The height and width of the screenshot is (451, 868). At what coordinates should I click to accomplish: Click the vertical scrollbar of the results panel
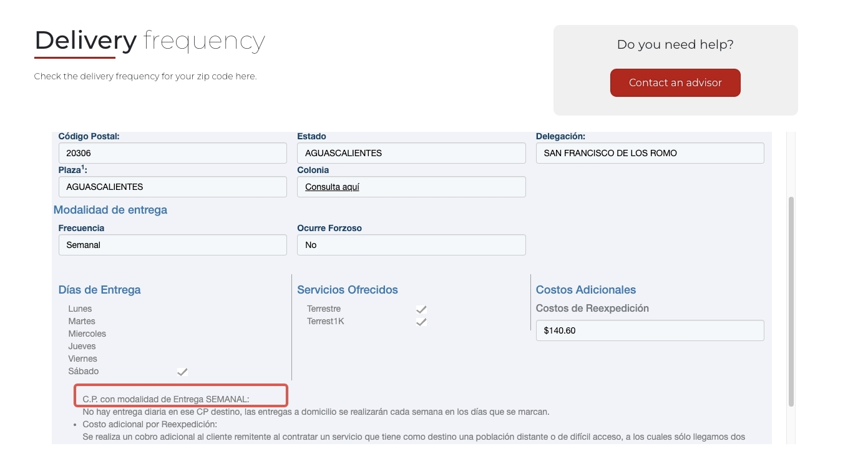click(x=791, y=302)
